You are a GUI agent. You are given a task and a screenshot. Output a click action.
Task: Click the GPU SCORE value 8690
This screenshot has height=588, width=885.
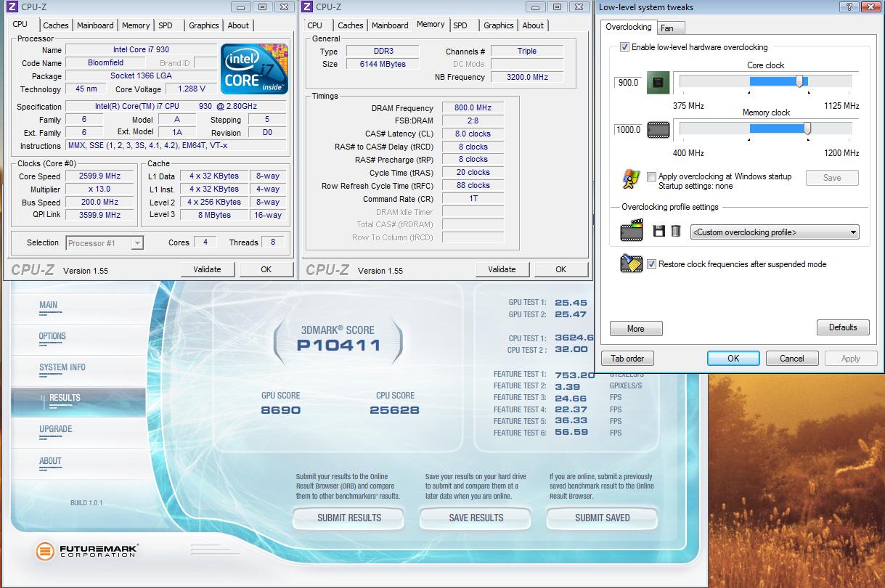click(x=281, y=410)
